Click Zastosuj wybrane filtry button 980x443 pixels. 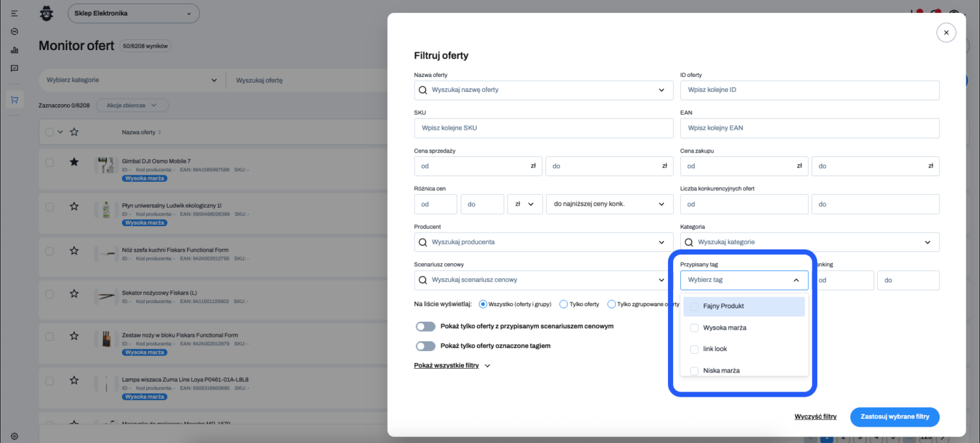coord(894,416)
